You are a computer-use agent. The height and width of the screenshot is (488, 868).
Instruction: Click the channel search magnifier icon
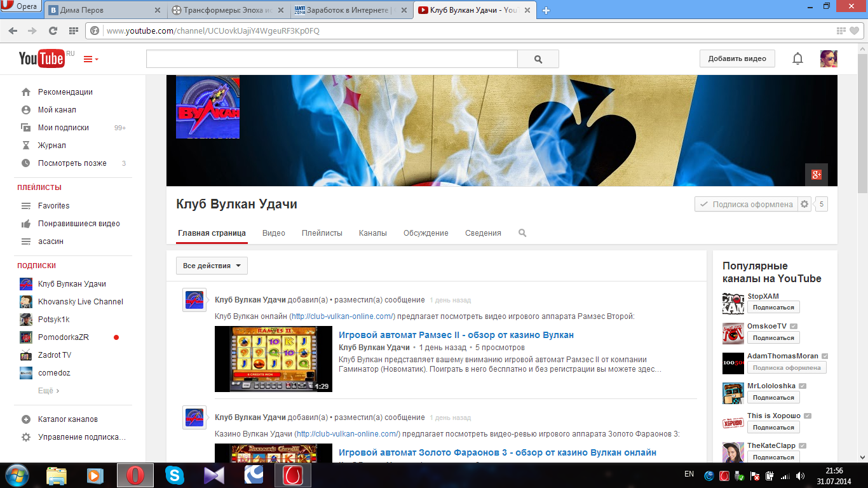tap(522, 233)
